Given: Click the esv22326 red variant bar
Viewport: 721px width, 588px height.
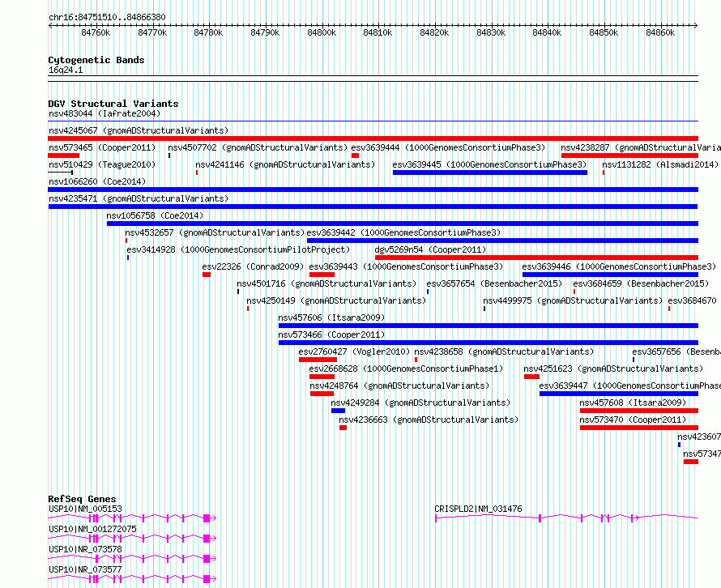Looking at the screenshot, I should [x=207, y=275].
